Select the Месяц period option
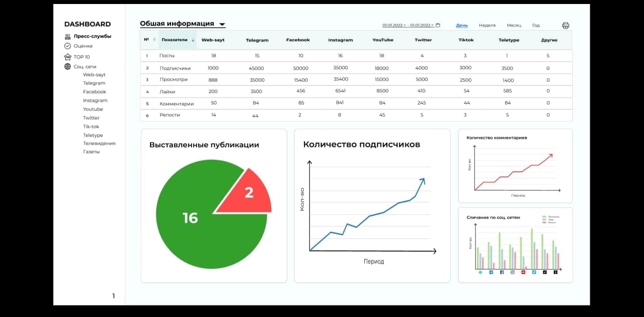This screenshot has height=317, width=644. click(x=514, y=25)
